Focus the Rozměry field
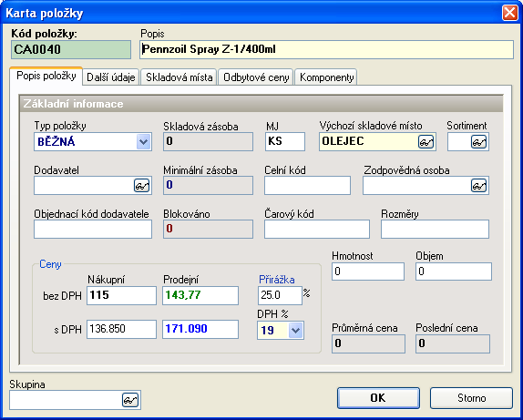This screenshot has height=420, width=523. [435, 230]
